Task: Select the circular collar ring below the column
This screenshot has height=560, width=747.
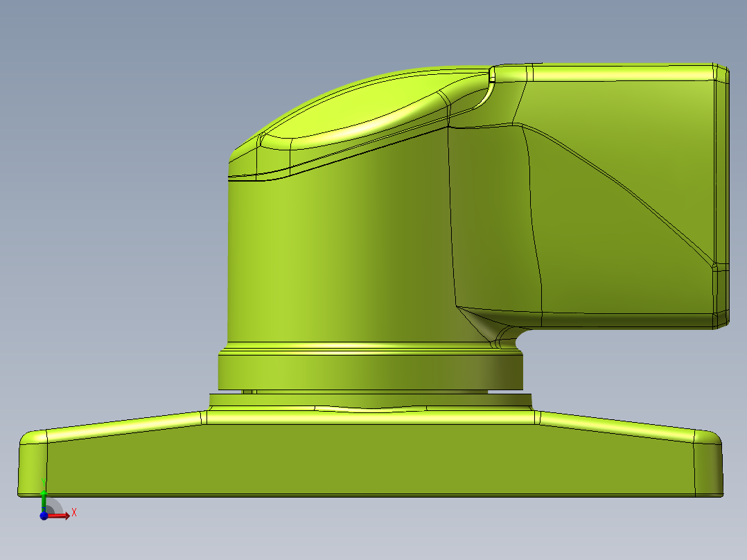Action: click(371, 372)
